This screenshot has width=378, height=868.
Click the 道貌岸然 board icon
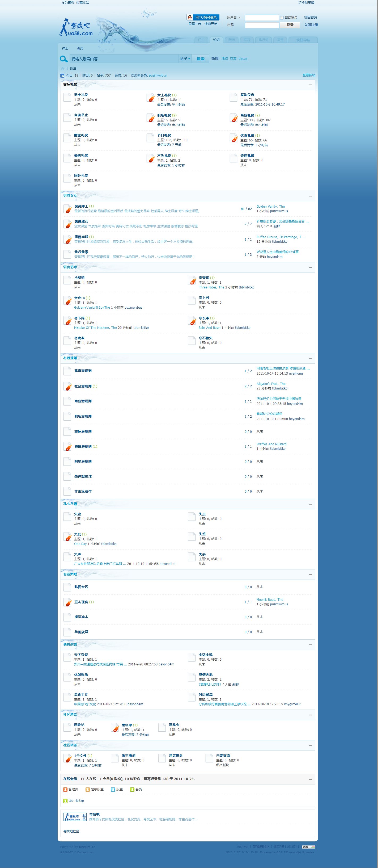68,240
